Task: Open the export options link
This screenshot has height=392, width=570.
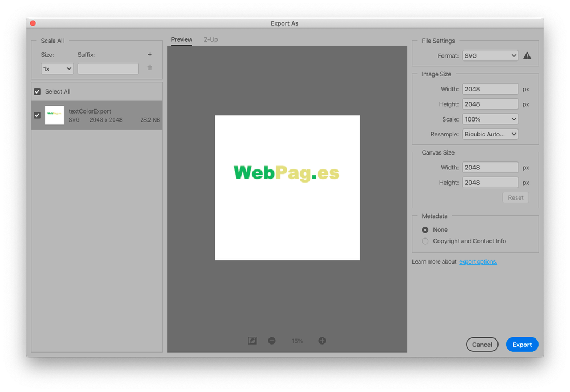Action: coord(478,261)
